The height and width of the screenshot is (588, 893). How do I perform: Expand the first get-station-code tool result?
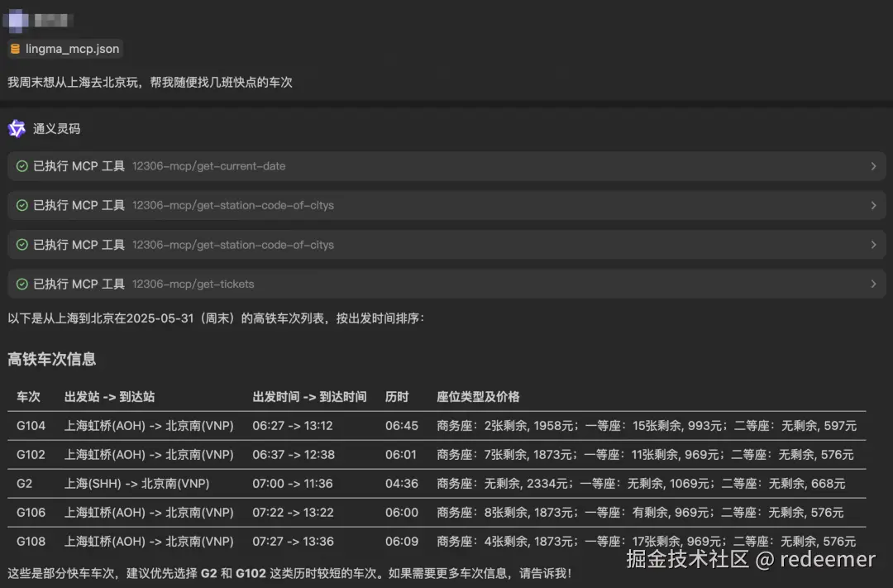coord(873,205)
